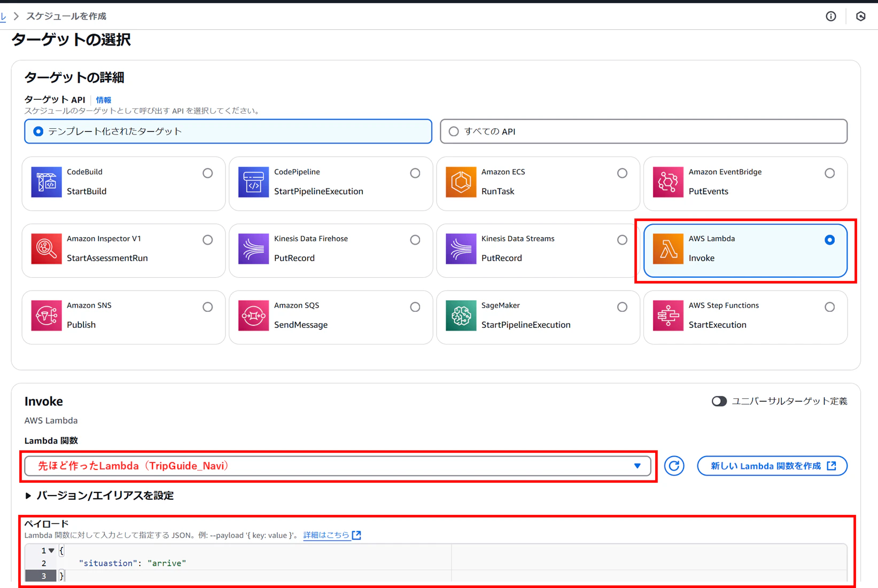
Task: Click the スケジュールを作成 breadcrumb
Action: (x=66, y=16)
